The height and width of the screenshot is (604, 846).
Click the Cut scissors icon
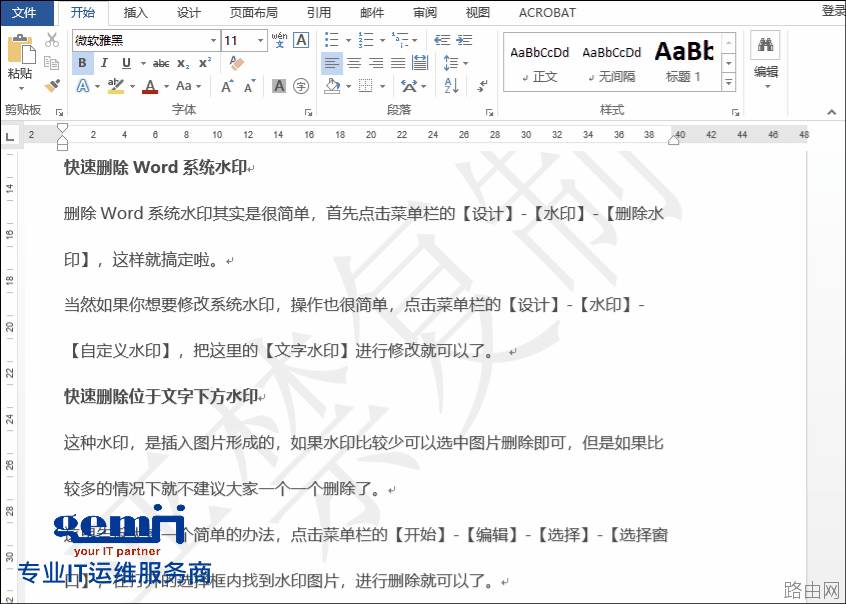tap(52, 39)
